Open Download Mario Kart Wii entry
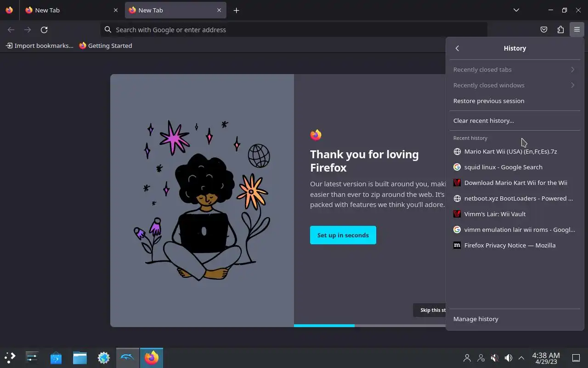The image size is (588, 368). tap(514, 183)
